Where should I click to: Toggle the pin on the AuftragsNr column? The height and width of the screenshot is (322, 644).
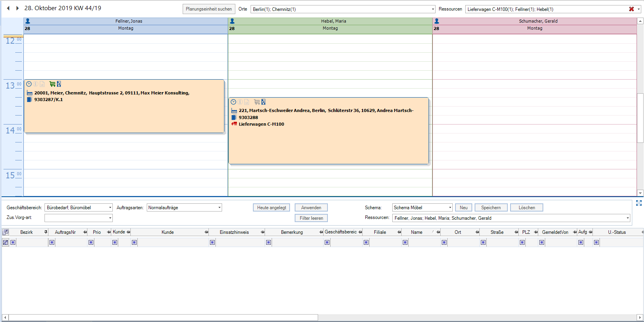(x=85, y=232)
